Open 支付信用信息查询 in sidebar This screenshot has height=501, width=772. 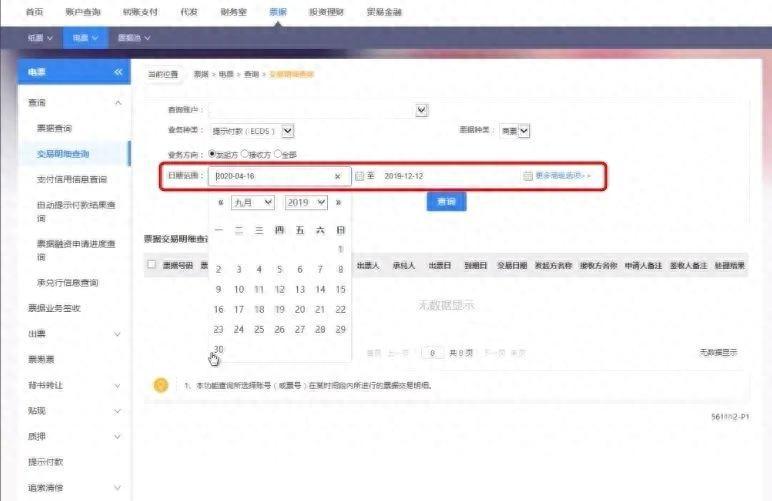tap(72, 180)
